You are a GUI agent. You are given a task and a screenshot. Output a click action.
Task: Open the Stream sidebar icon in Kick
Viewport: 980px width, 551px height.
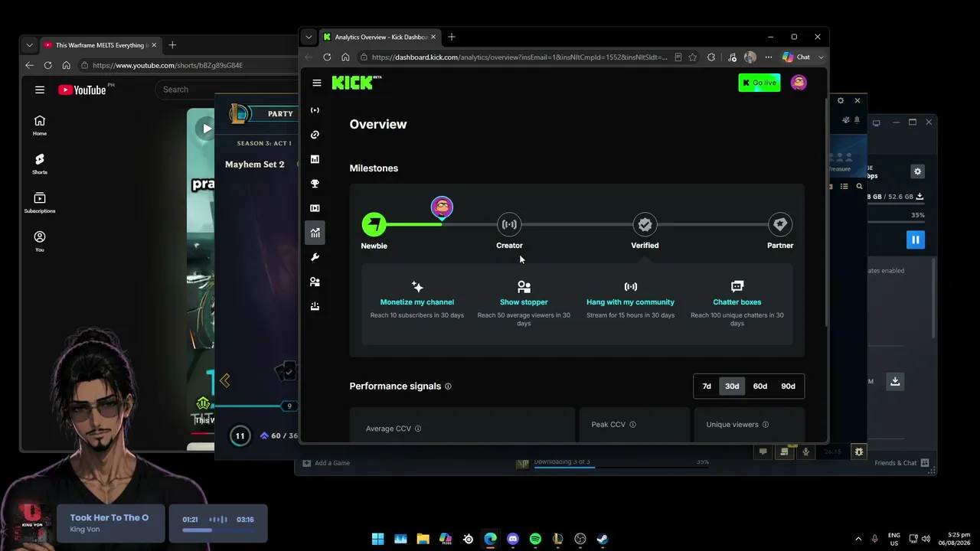(x=315, y=110)
